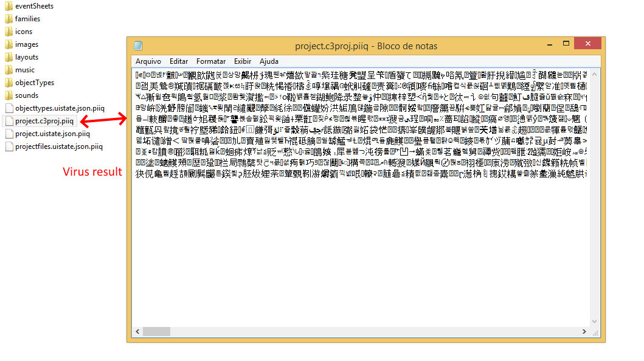The height and width of the screenshot is (361, 644).
Task: Click the Notepad icon in title bar
Action: 138,46
